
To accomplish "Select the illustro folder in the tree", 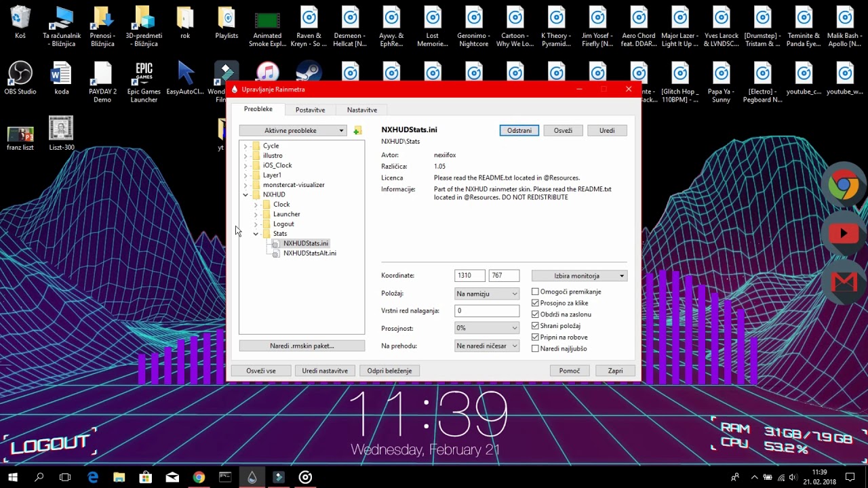I will coord(273,156).
